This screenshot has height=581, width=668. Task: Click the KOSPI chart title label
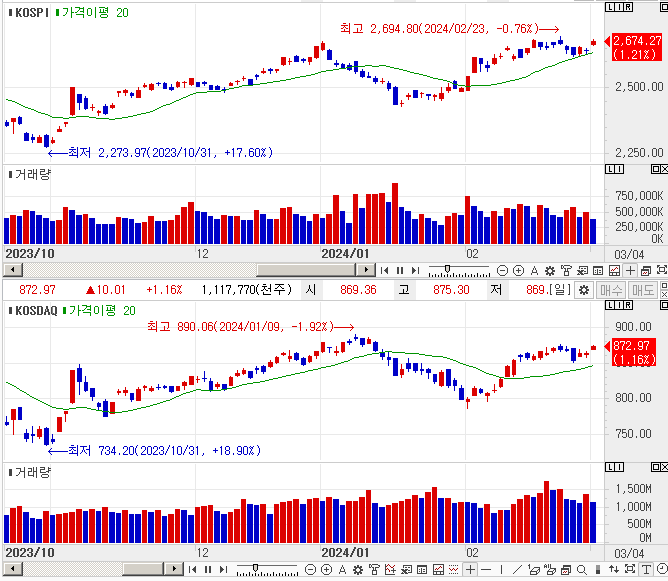pyautogui.click(x=32, y=13)
